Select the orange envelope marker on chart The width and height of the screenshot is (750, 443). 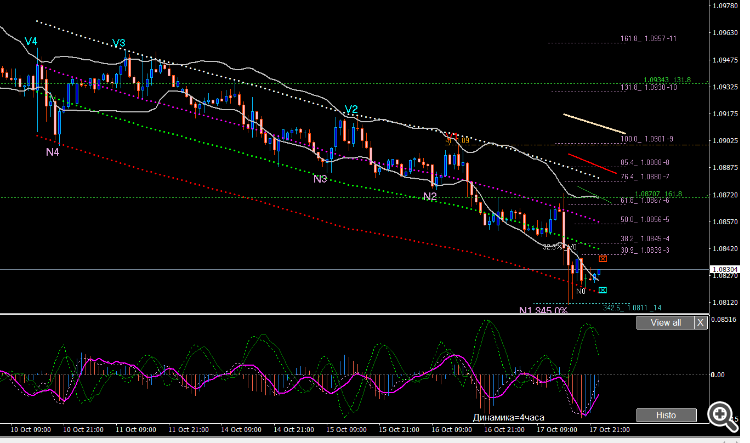(x=603, y=258)
